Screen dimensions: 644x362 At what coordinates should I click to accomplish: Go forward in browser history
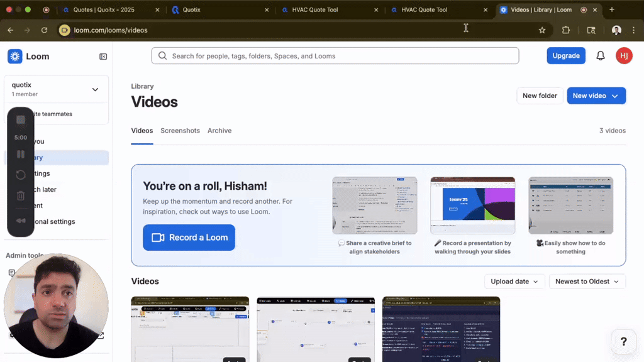[x=27, y=30]
